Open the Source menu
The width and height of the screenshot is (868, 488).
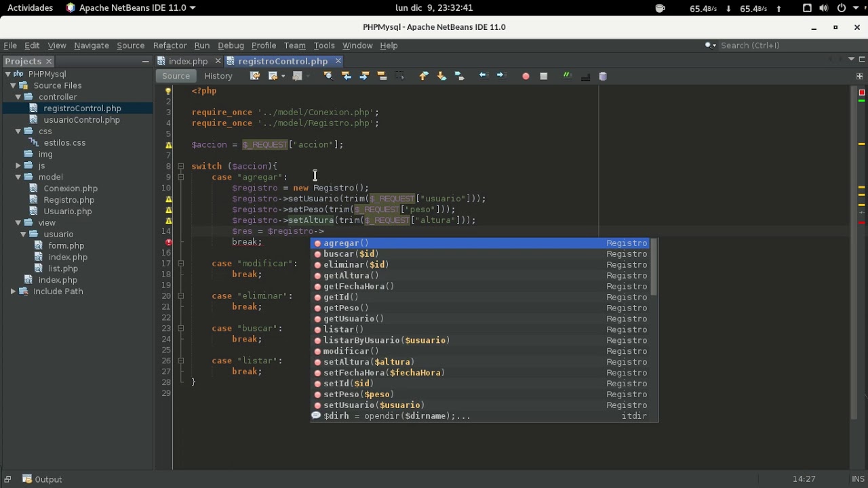coord(130,45)
